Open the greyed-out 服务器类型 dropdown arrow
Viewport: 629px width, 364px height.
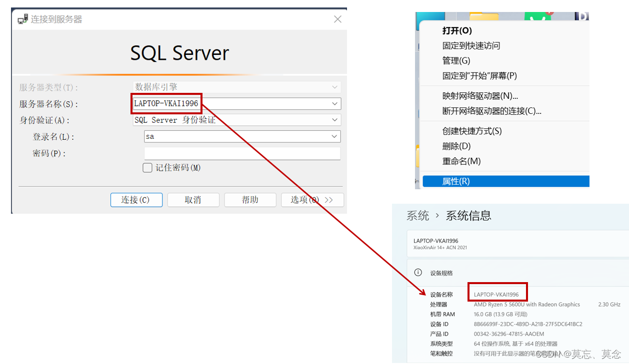click(334, 87)
